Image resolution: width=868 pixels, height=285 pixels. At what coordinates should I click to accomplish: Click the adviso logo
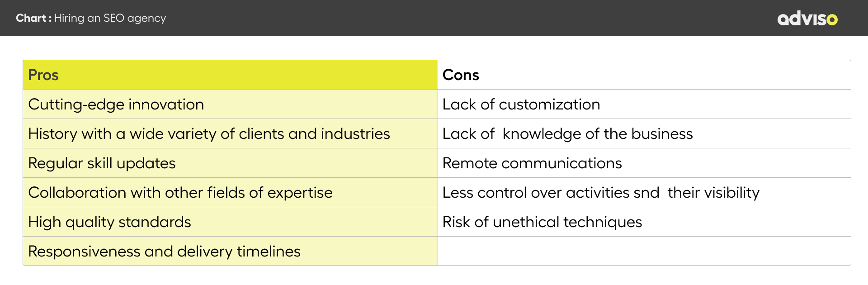pos(807,18)
